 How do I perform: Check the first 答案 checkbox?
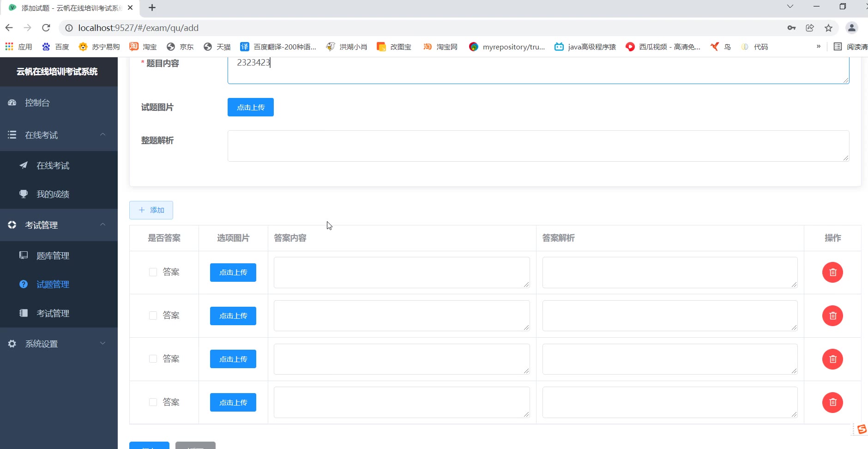coord(153,272)
